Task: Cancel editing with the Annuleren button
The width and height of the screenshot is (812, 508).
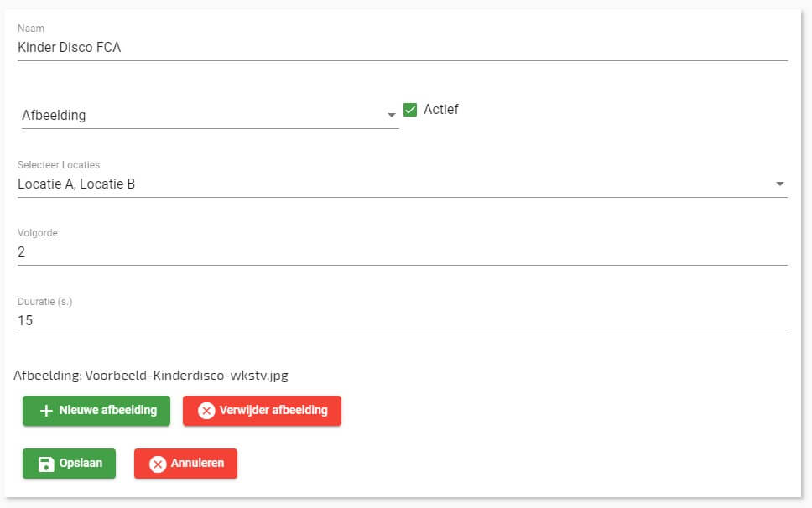Action: (x=185, y=464)
